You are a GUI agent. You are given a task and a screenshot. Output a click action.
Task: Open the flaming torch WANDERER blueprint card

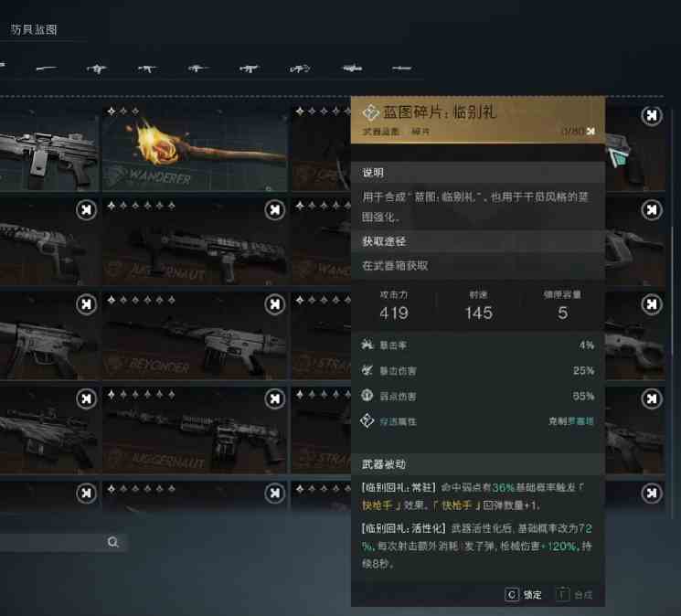coord(195,147)
